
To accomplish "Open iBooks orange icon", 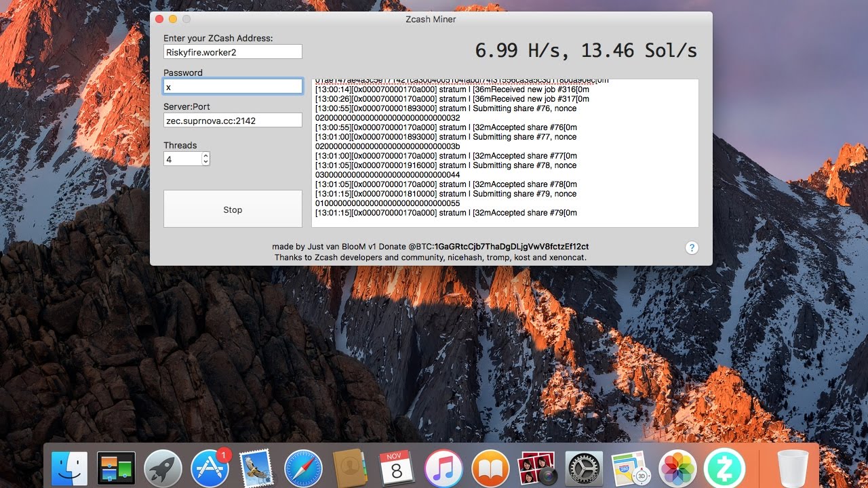I will click(x=490, y=468).
